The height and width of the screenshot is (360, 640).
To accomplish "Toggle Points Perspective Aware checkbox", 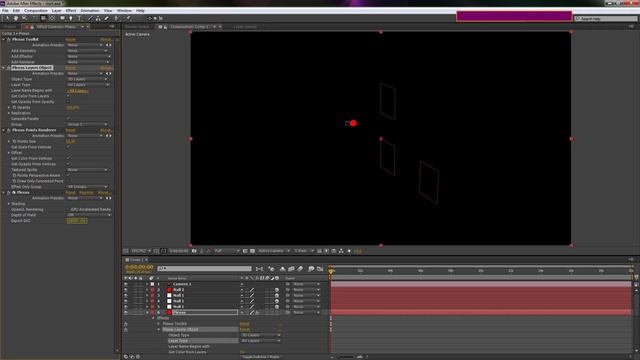I will (x=68, y=176).
